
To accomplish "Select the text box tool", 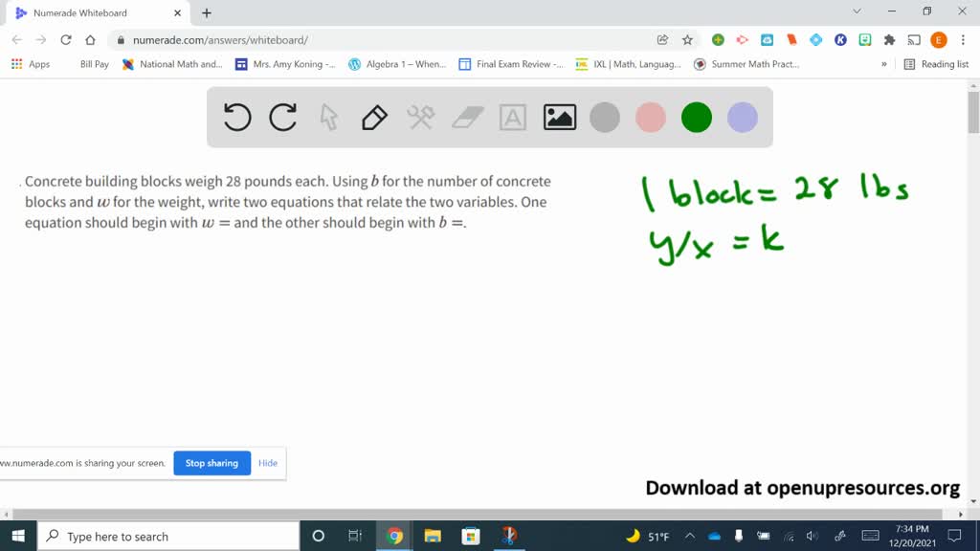I will coord(513,118).
